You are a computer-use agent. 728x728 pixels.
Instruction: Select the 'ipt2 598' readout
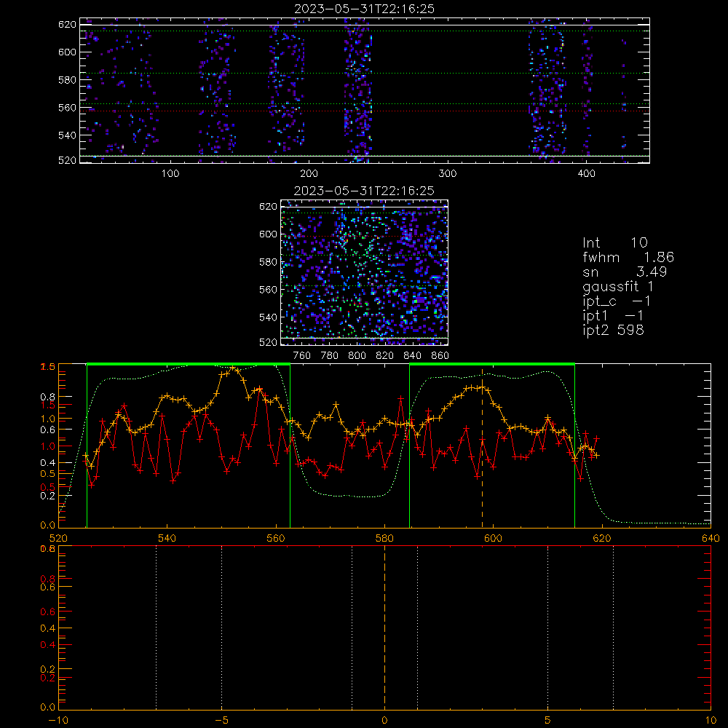[613, 330]
